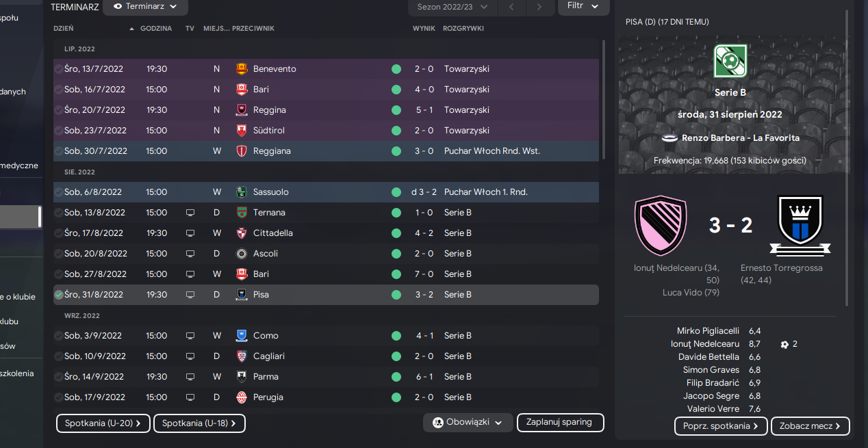Toggle the selection circle for the Como match
The width and height of the screenshot is (868, 448).
[59, 336]
